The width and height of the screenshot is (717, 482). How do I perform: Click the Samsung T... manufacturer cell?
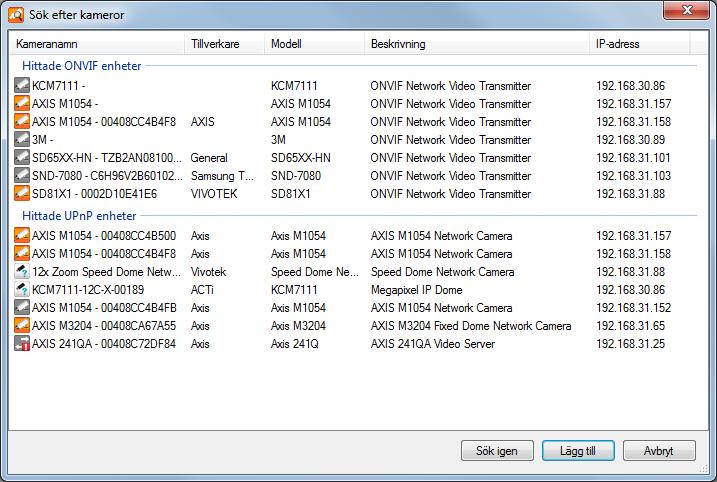click(x=222, y=176)
